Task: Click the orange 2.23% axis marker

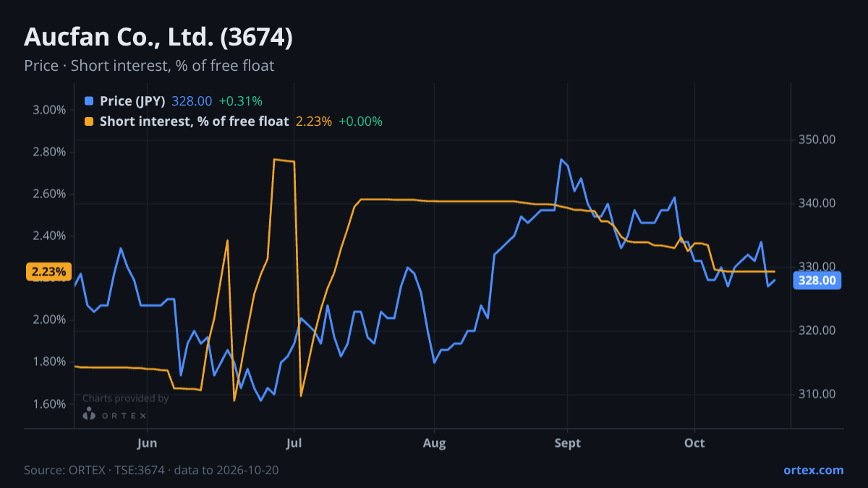Action: click(49, 272)
